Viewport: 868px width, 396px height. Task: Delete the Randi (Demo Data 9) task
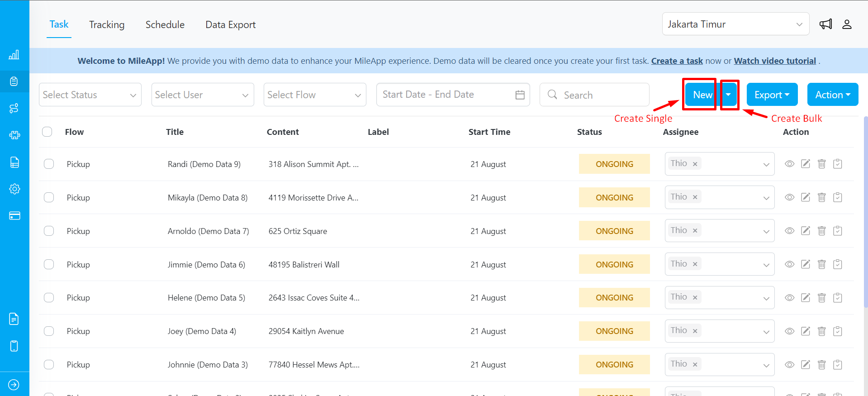(x=822, y=164)
